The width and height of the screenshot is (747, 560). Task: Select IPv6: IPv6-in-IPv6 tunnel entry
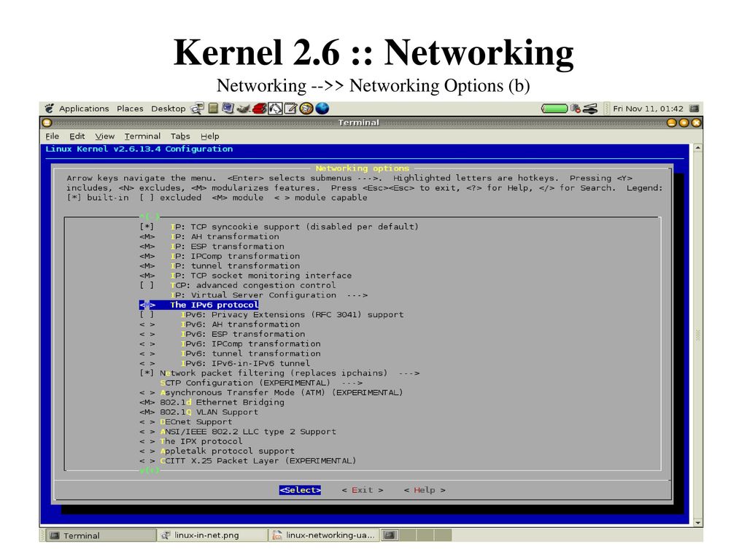225,363
